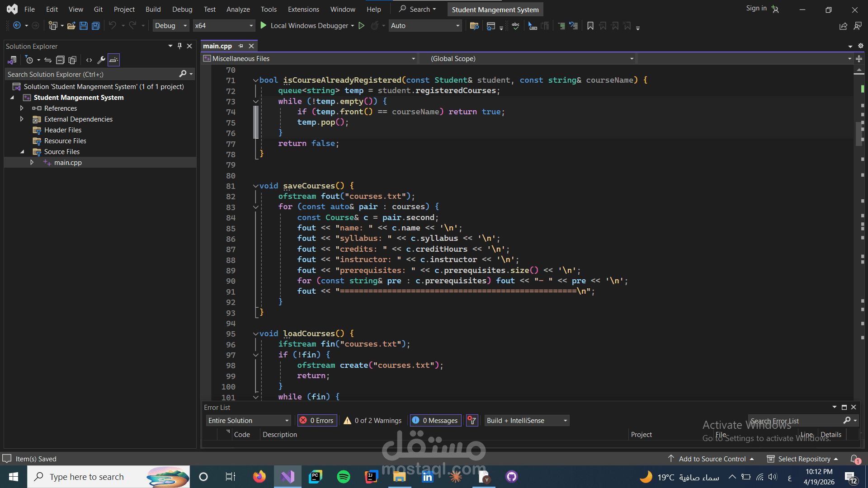Click the editor vertical scrollbar thumb

click(x=859, y=134)
